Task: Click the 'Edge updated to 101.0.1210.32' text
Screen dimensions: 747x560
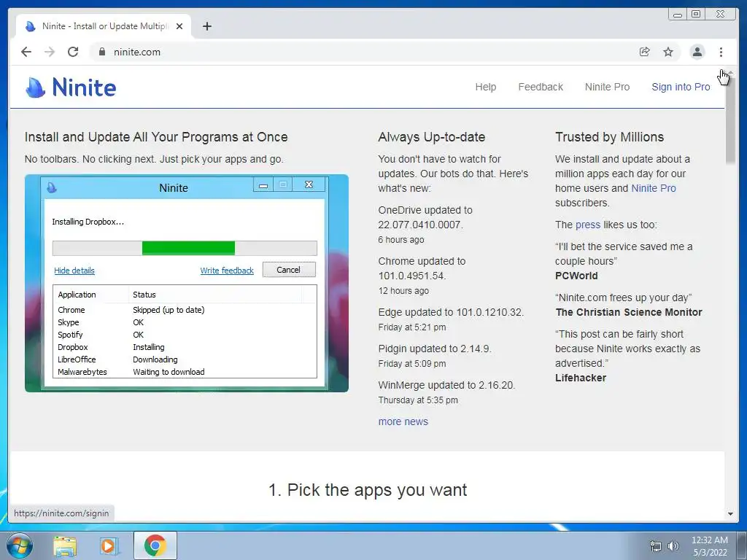Action: click(451, 312)
